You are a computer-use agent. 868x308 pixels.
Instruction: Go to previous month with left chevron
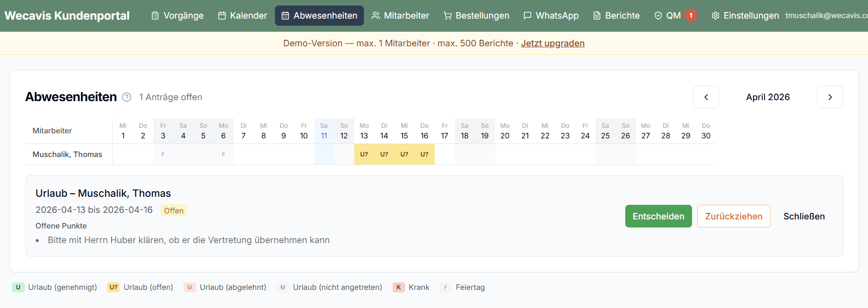coord(706,97)
